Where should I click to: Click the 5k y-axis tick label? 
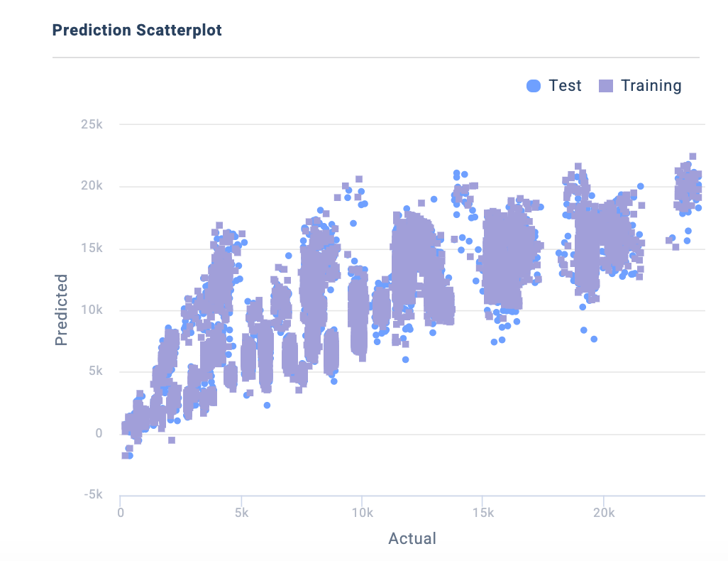[x=96, y=371]
